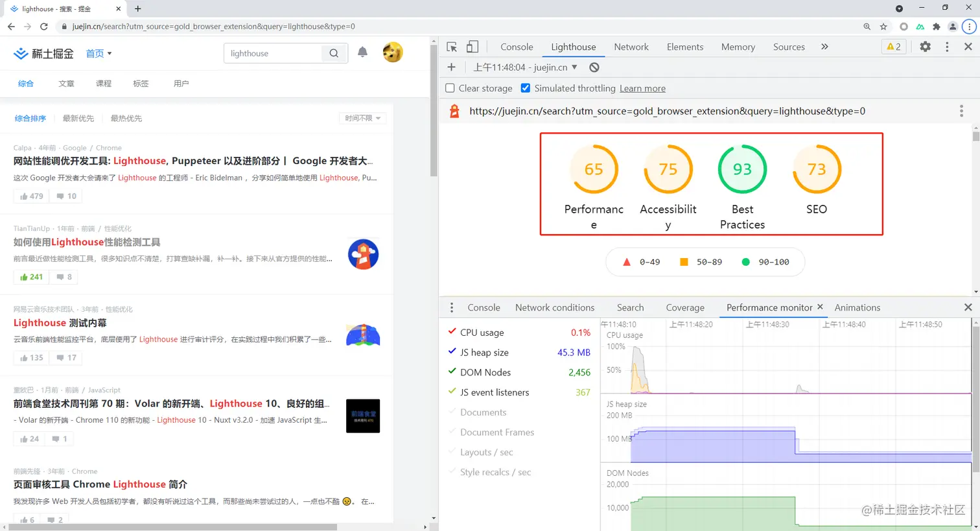Open comments on the article with 17 comments
The height and width of the screenshot is (531, 980).
[x=66, y=357]
